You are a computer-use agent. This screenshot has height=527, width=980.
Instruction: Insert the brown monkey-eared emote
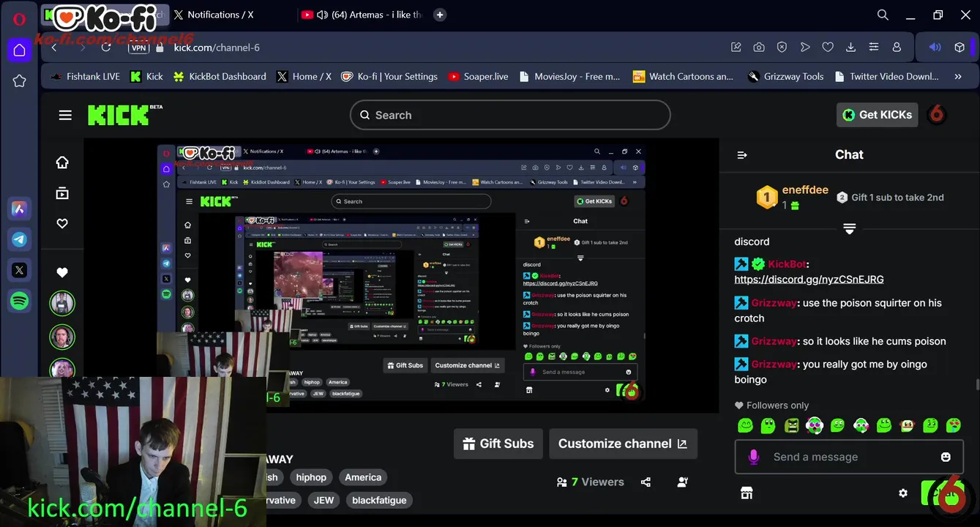(907, 425)
